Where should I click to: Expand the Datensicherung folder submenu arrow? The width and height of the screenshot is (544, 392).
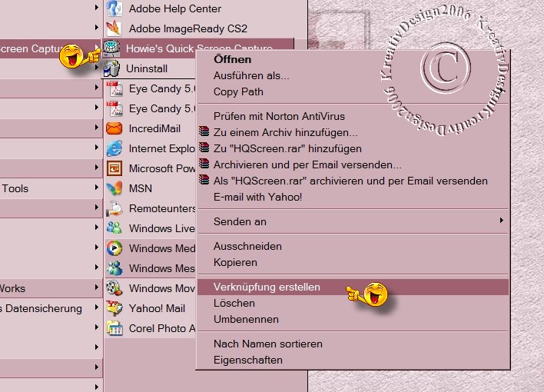[97, 307]
